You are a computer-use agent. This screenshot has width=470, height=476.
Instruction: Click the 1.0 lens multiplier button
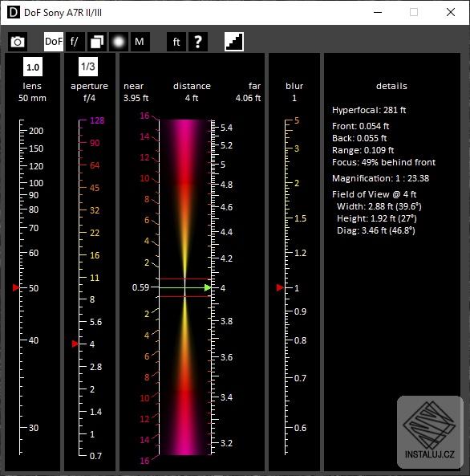point(33,67)
